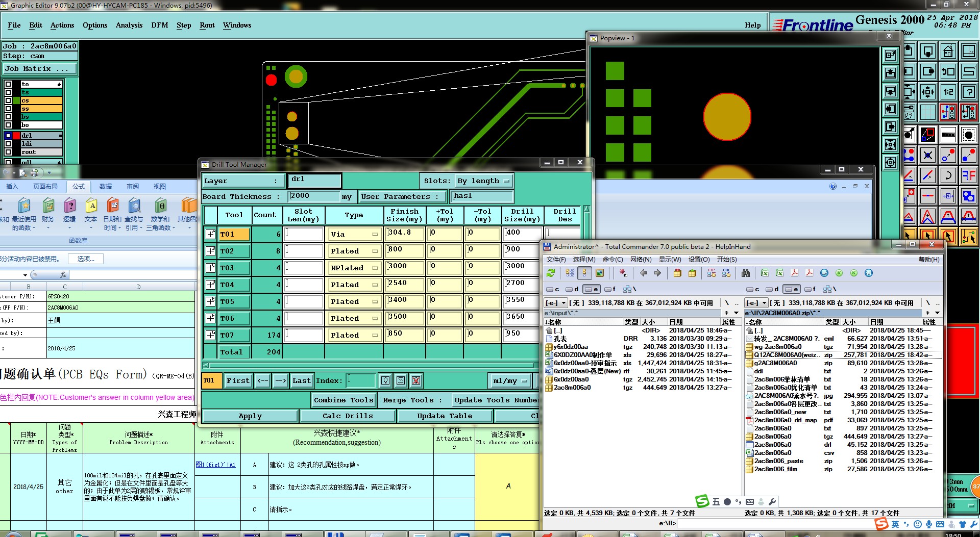
Task: Click the pan-all-directions icon in Popview sidebar
Action: [x=890, y=163]
